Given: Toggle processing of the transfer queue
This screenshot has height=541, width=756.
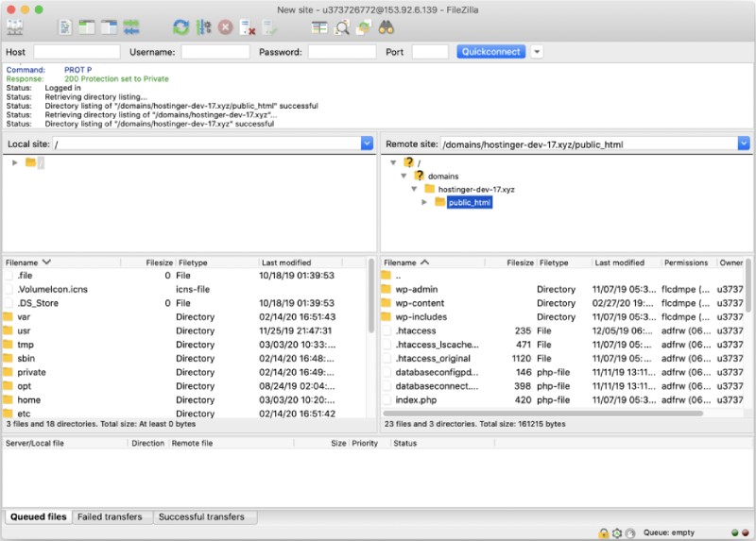Looking at the screenshot, I should point(203,27).
